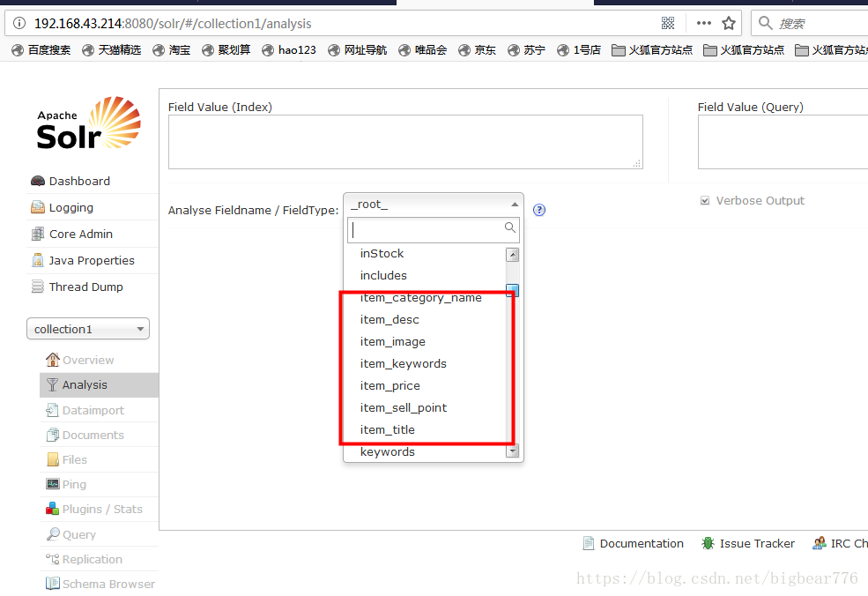This screenshot has width=868, height=596.
Task: Click the fieldname filter search box
Action: pyautogui.click(x=433, y=230)
